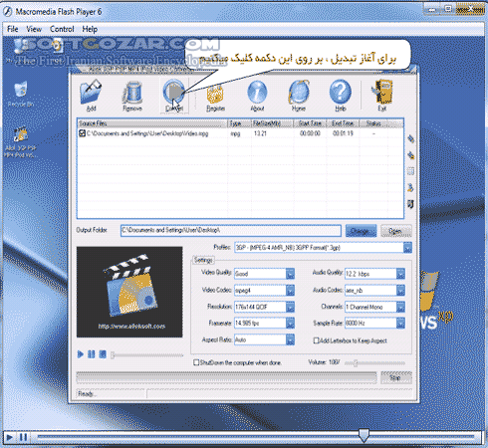The height and width of the screenshot is (448, 488).
Task: Click the Change output folder button
Action: pyautogui.click(x=361, y=231)
